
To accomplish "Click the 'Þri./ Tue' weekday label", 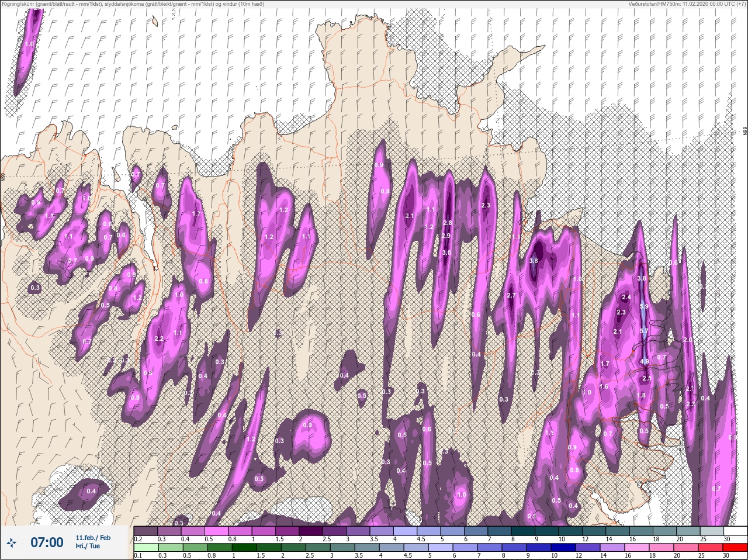I will pyautogui.click(x=86, y=547).
